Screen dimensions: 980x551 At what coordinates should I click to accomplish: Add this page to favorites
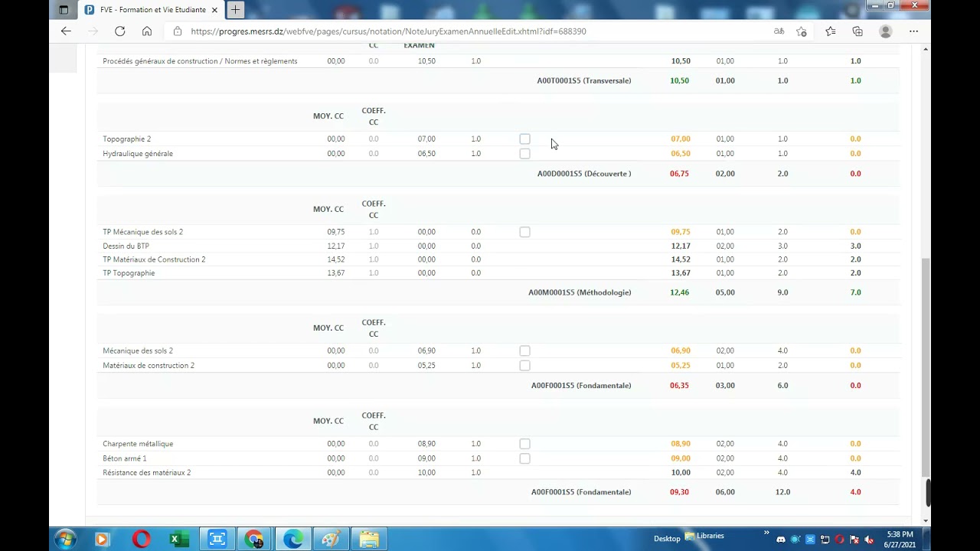point(802,31)
